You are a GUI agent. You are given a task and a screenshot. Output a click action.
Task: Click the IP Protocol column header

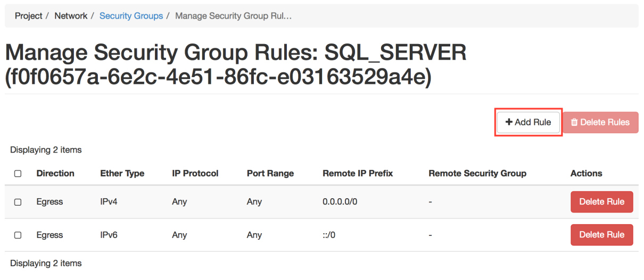[x=195, y=173]
